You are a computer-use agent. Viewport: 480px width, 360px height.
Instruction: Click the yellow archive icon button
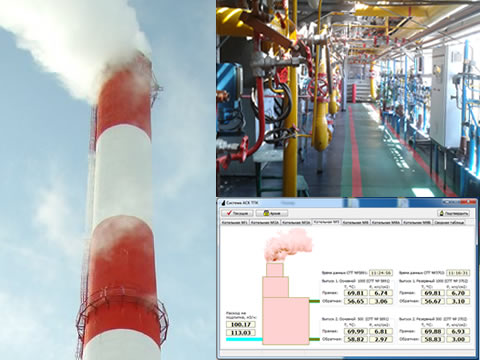pos(266,213)
